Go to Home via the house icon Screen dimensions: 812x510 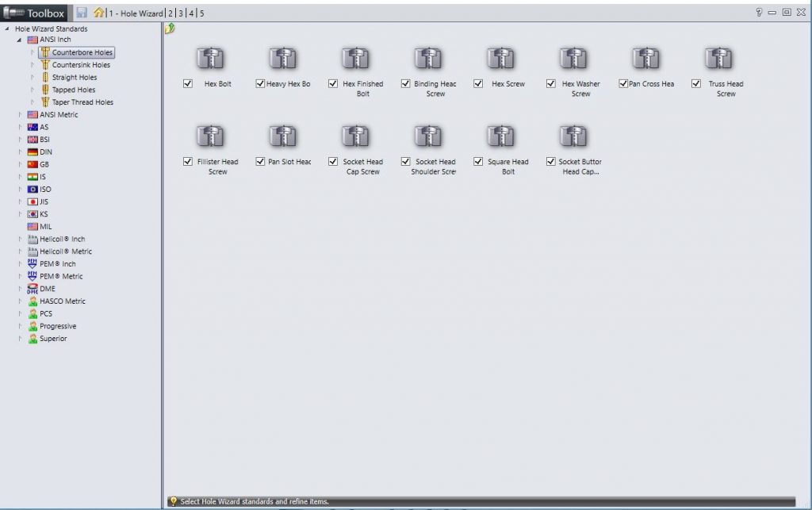point(98,13)
